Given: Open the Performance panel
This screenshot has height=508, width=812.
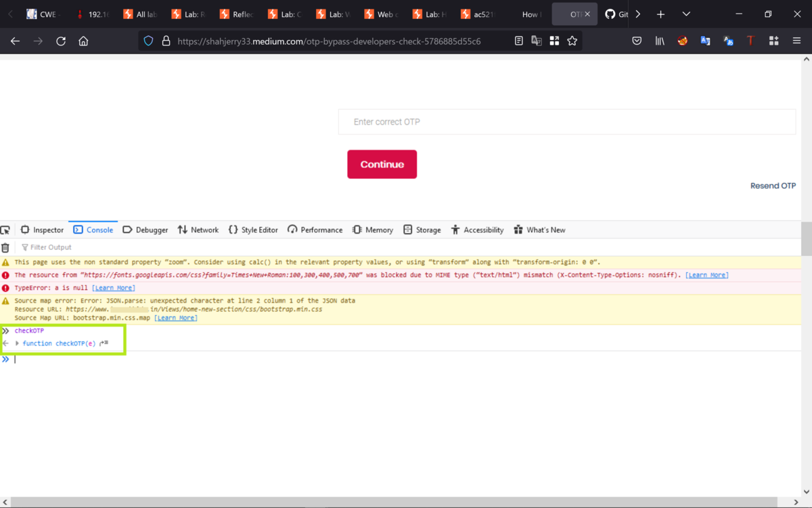Looking at the screenshot, I should [315, 230].
